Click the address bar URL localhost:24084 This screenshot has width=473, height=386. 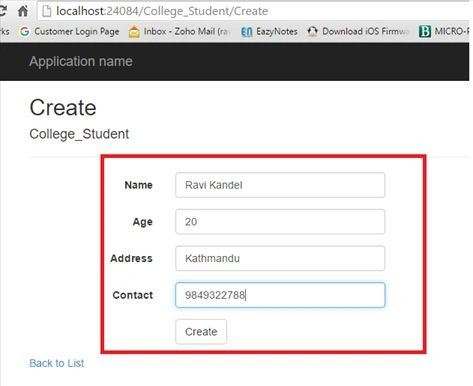coord(162,11)
